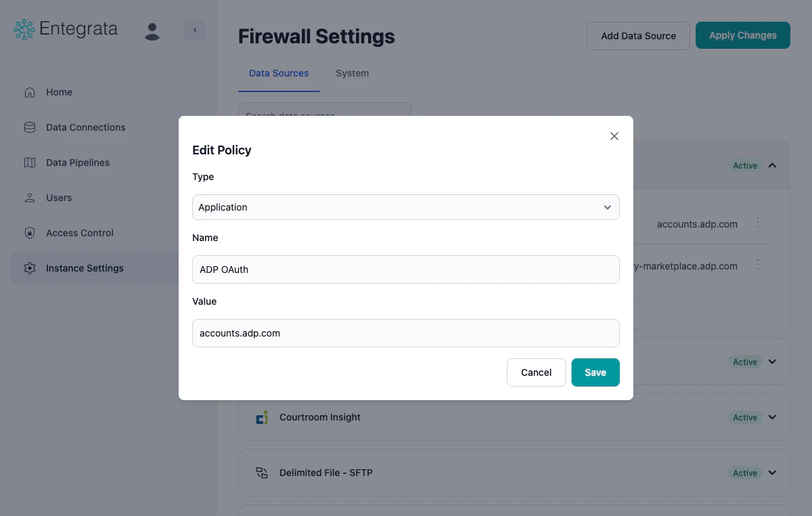This screenshot has height=516, width=812.
Task: Open the user profile icon
Action: tap(152, 30)
